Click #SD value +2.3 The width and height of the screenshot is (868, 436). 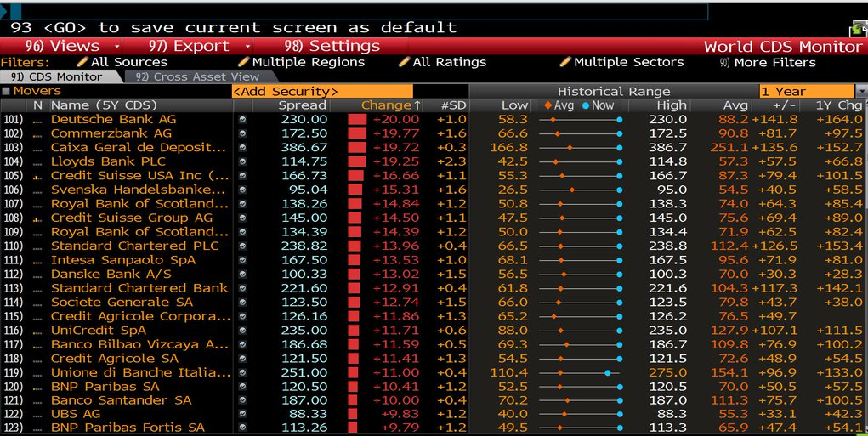pos(451,161)
